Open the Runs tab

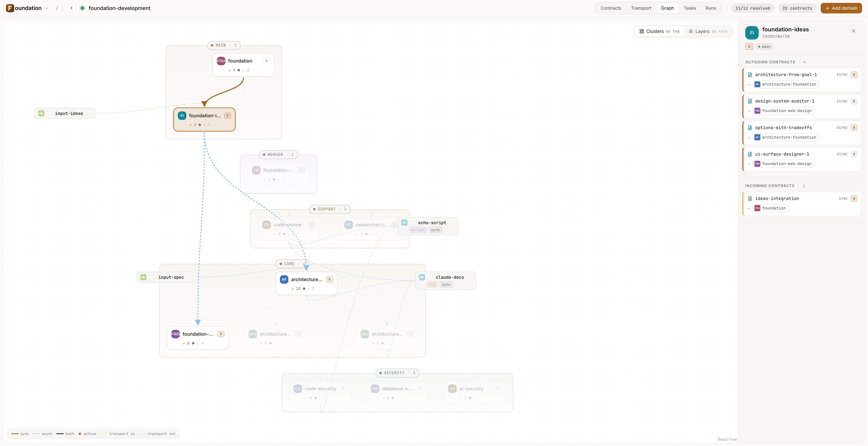pyautogui.click(x=711, y=8)
